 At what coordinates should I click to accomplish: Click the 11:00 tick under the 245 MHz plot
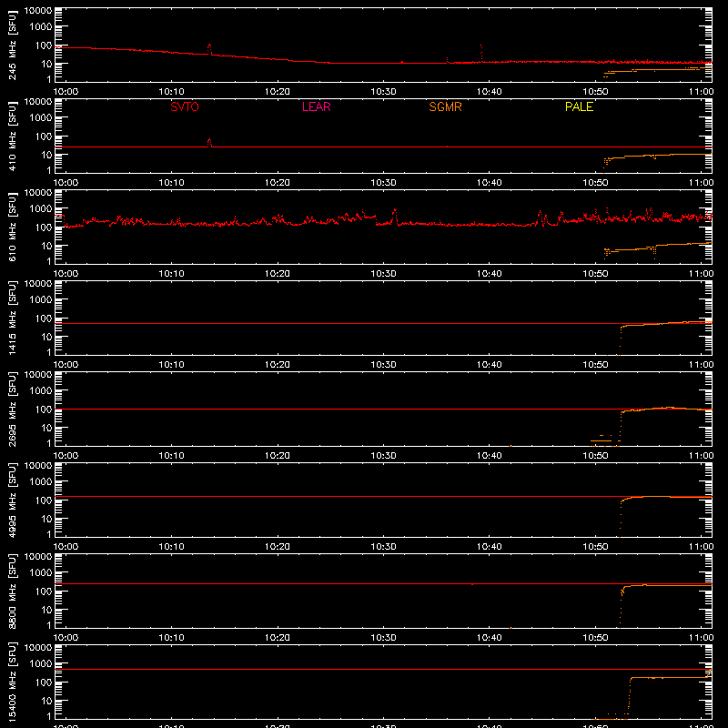(701, 92)
